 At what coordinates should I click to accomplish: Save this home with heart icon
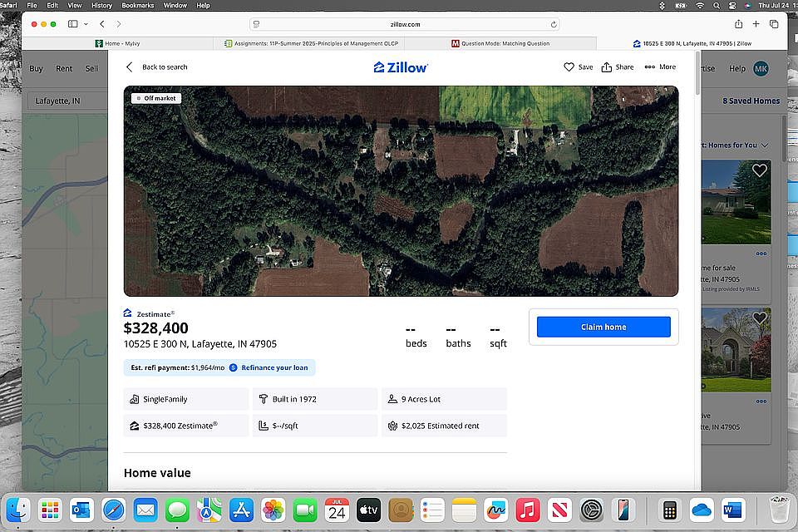coord(579,67)
